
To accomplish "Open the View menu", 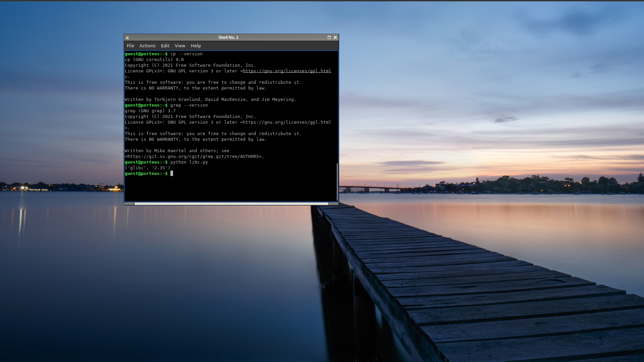I will pos(180,46).
